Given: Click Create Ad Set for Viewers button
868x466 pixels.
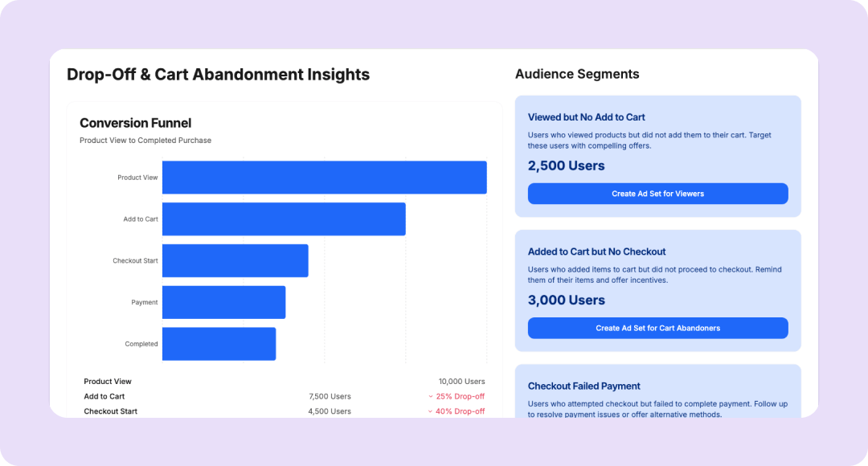Looking at the screenshot, I should [x=657, y=194].
